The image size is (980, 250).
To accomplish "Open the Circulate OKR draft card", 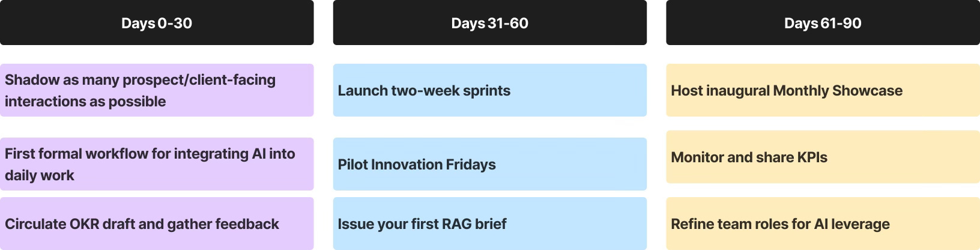I will pyautogui.click(x=157, y=224).
